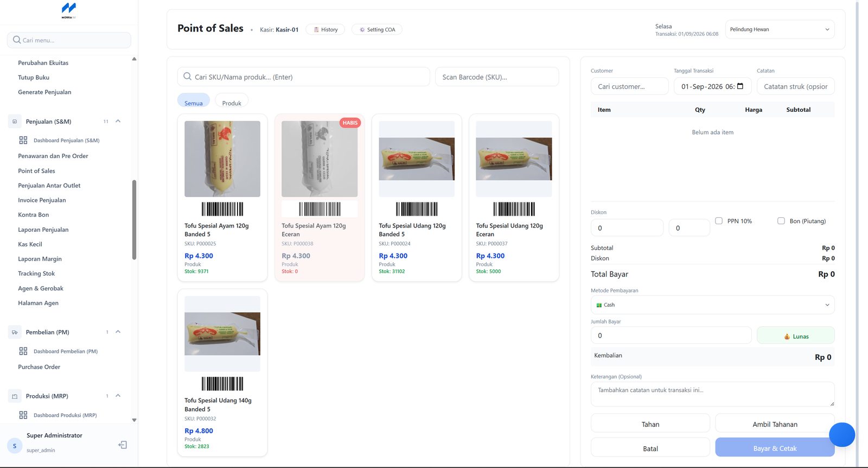This screenshot has height=468, width=868.
Task: Click the sidebar scroll down arrow
Action: [x=134, y=420]
